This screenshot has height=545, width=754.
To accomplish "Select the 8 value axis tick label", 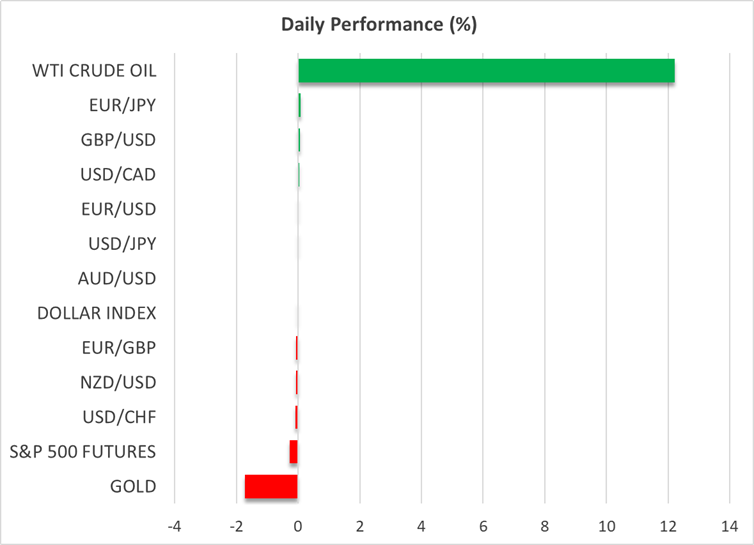I will point(545,526).
